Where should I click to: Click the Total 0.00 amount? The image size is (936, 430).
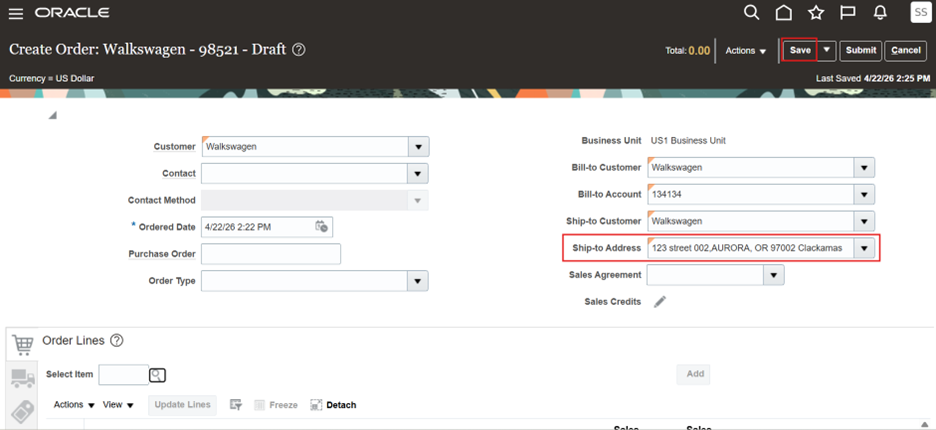click(x=699, y=51)
